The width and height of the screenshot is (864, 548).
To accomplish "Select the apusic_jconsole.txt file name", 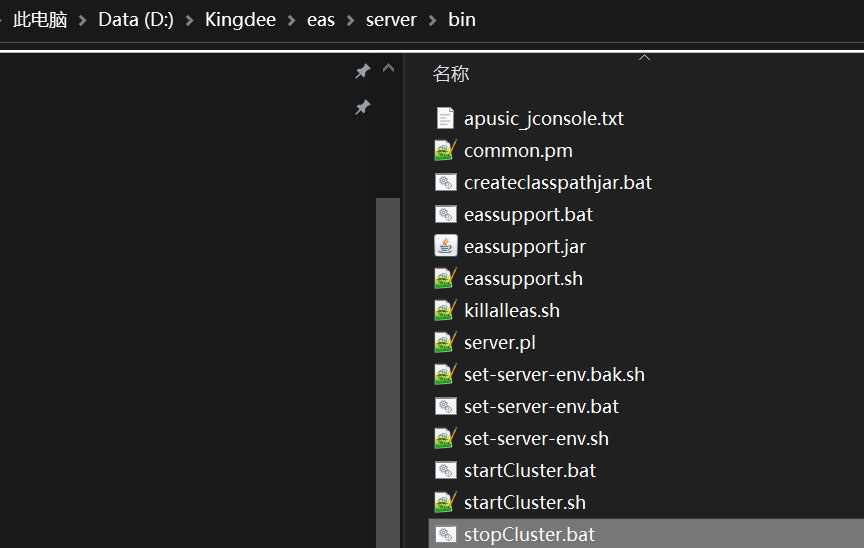I will coord(543,119).
